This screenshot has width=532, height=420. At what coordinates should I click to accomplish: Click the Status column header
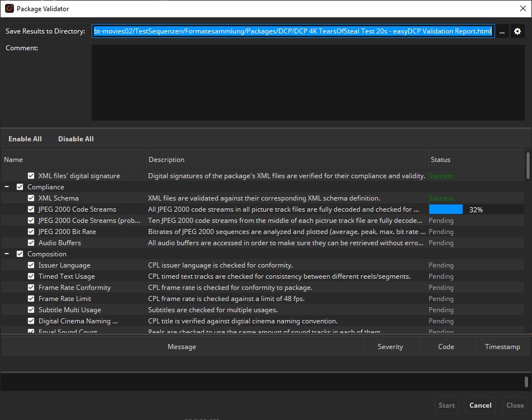(x=475, y=160)
